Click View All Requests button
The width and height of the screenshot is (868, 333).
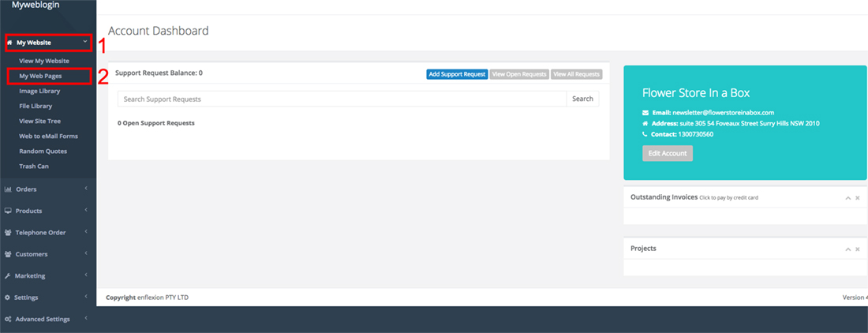click(576, 74)
